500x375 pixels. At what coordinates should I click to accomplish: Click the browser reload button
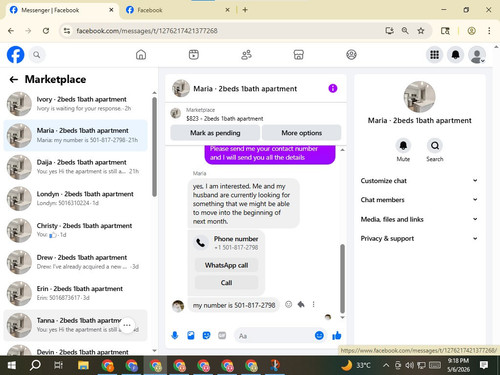(46, 31)
